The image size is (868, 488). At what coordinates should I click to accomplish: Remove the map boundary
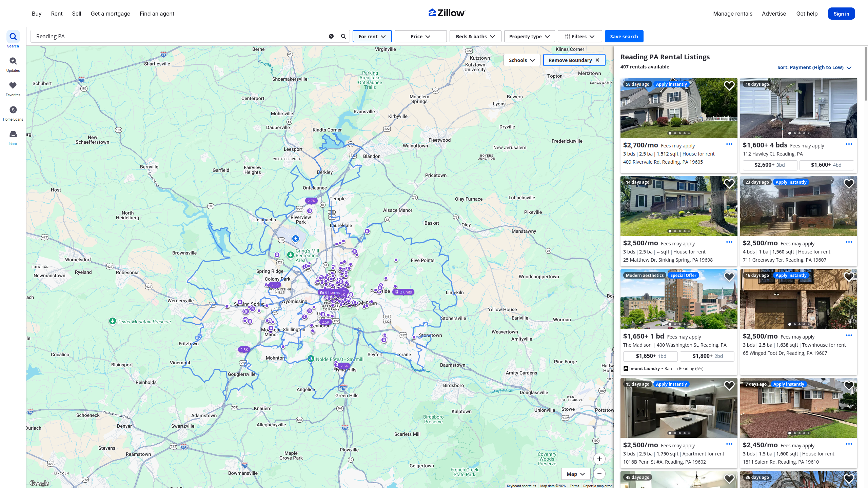(x=574, y=60)
